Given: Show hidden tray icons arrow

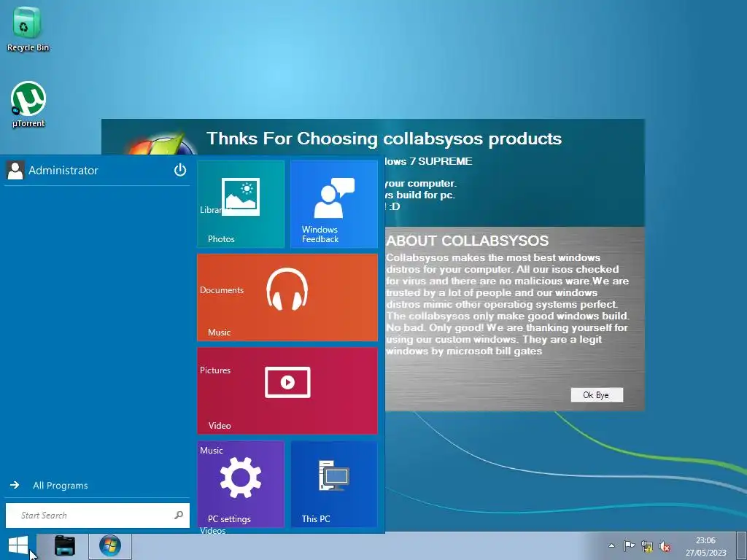Looking at the screenshot, I should (612, 545).
